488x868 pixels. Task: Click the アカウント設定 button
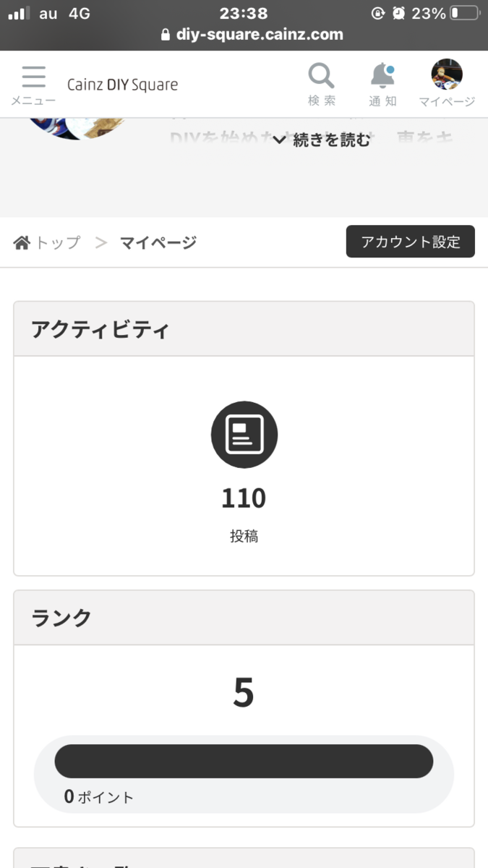[410, 242]
